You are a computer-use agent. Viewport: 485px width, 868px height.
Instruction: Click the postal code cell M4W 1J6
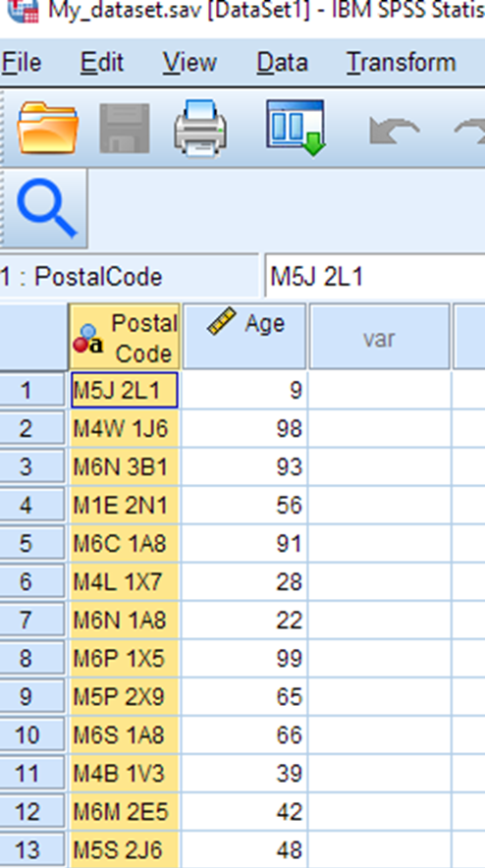tap(125, 428)
